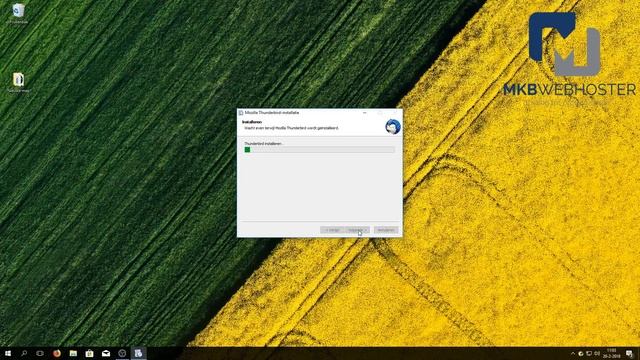Open the clock and date flyout

tap(612, 353)
